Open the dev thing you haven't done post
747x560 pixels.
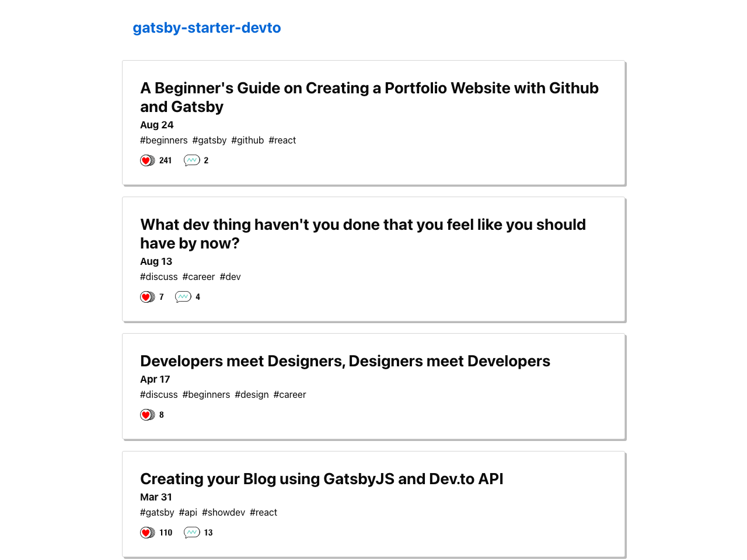coord(362,233)
